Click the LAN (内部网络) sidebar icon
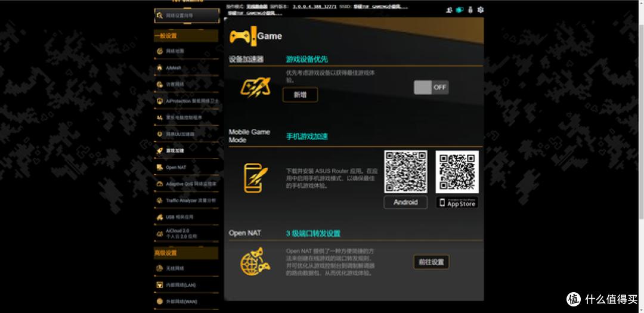The height and width of the screenshot is (313, 644). (x=159, y=284)
